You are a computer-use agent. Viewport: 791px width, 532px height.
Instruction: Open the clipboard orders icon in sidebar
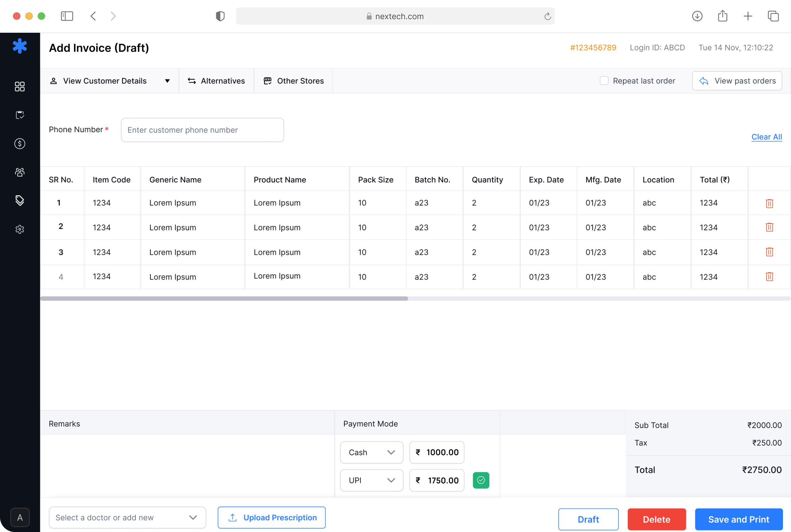[x=20, y=115]
